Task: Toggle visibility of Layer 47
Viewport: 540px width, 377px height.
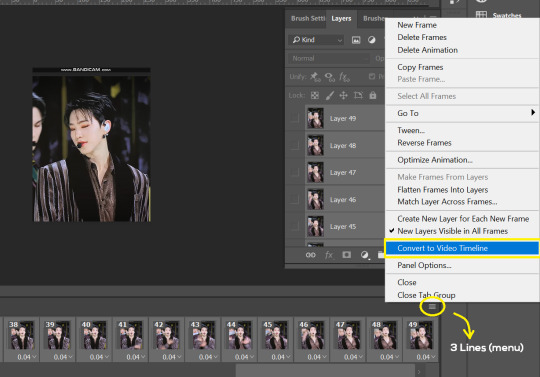Action: 295,172
